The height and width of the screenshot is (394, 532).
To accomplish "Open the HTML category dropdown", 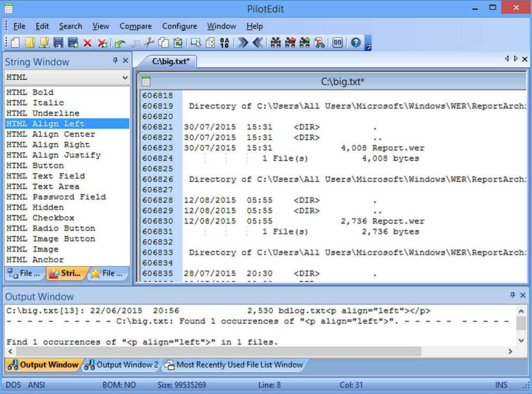I will (125, 77).
